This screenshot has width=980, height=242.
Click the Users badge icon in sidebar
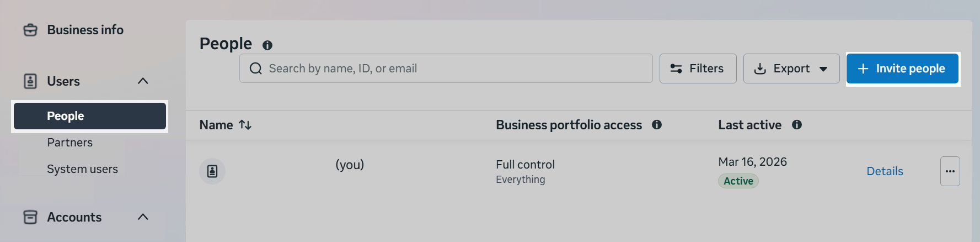(30, 81)
